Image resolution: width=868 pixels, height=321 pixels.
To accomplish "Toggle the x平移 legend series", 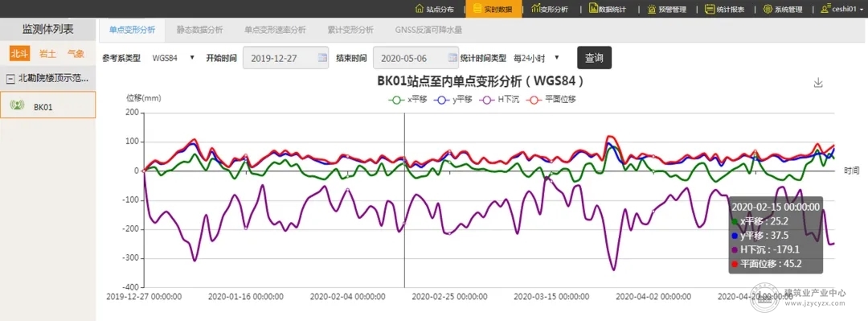I will [408, 101].
